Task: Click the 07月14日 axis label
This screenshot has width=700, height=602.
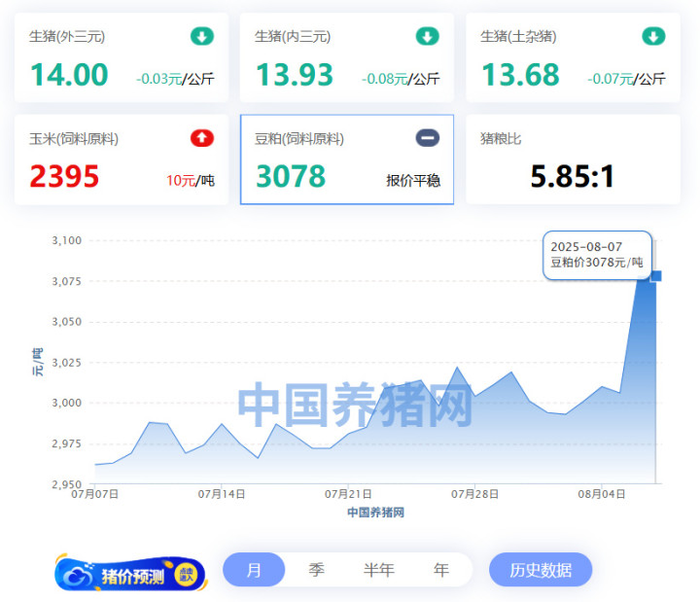Action: 222,494
